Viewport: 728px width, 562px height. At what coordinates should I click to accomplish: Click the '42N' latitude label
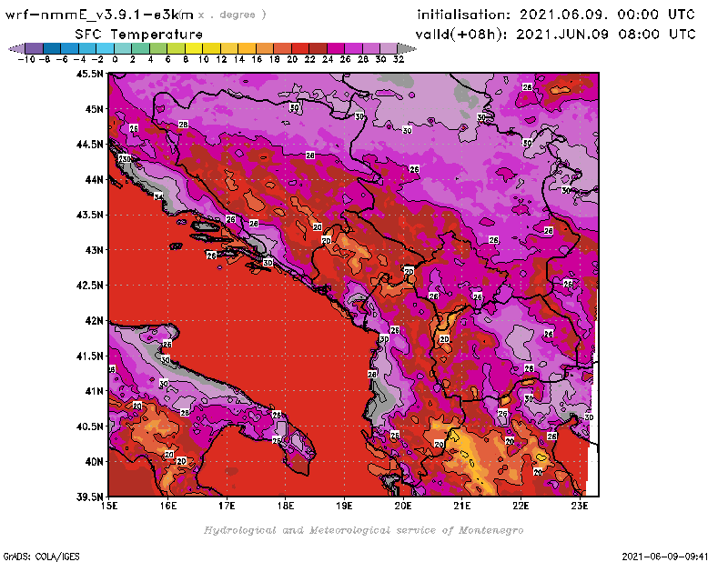(95, 320)
